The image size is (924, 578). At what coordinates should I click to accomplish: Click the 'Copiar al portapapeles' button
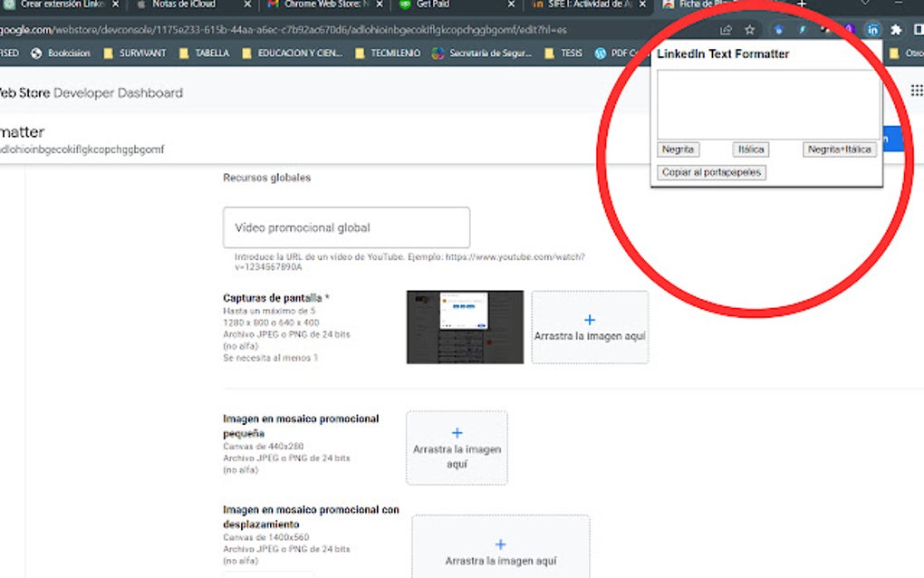711,173
